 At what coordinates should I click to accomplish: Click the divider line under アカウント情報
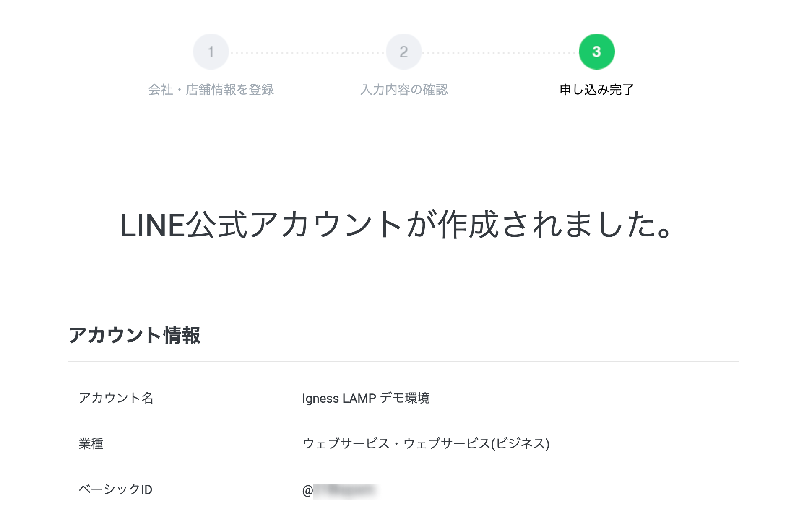coord(403,361)
